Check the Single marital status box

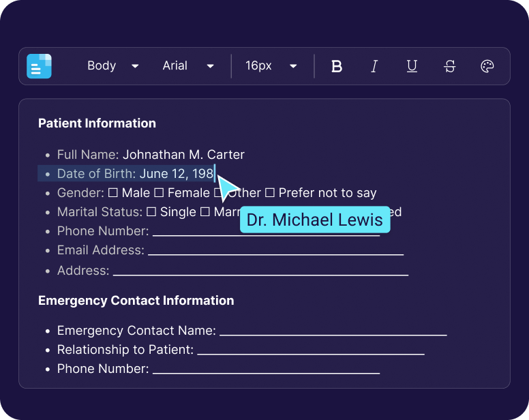tap(151, 212)
